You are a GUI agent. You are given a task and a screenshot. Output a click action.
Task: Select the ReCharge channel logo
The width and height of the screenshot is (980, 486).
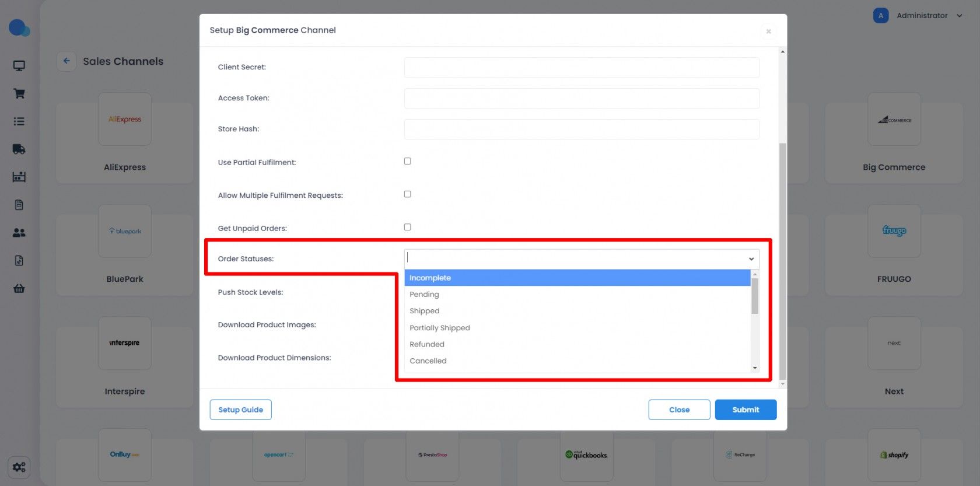coord(740,454)
